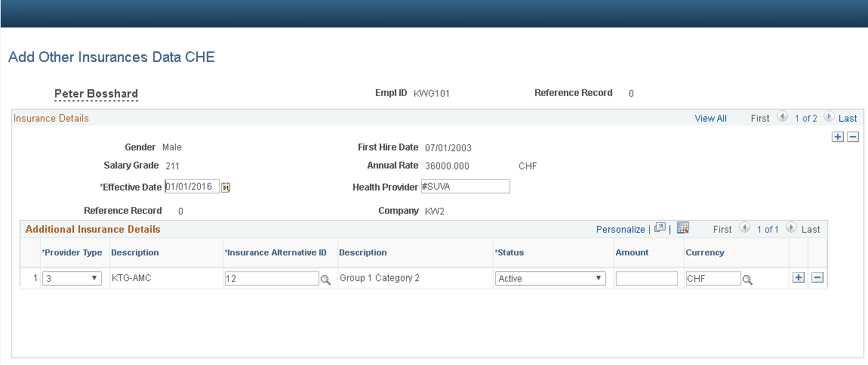This screenshot has height=365, width=868.
Task: Open the Provider Type dropdown
Action: (x=72, y=278)
